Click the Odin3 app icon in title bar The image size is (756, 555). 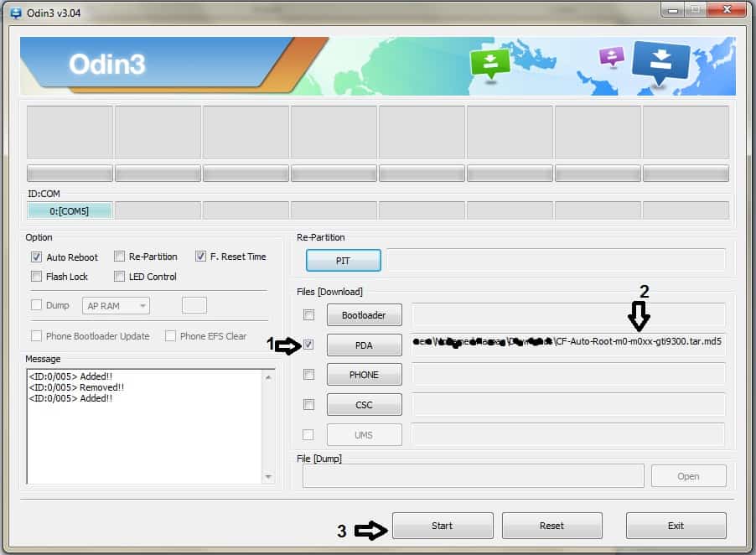(x=16, y=13)
